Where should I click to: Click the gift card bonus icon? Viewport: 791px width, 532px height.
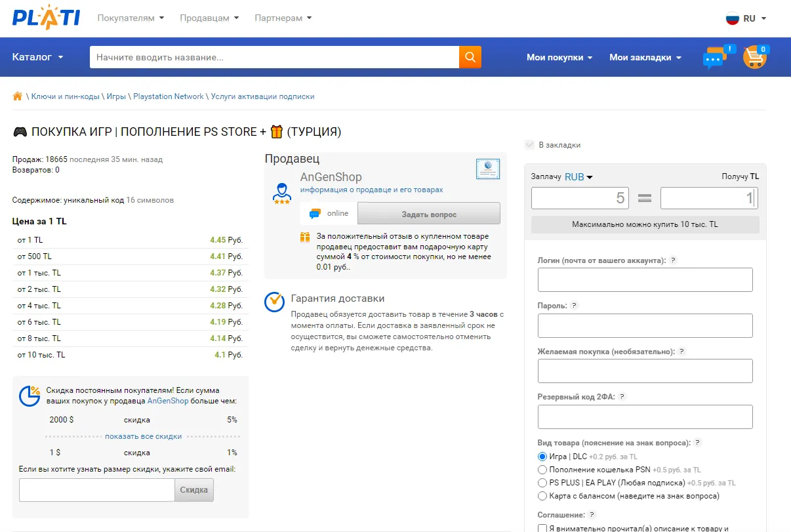pyautogui.click(x=305, y=237)
